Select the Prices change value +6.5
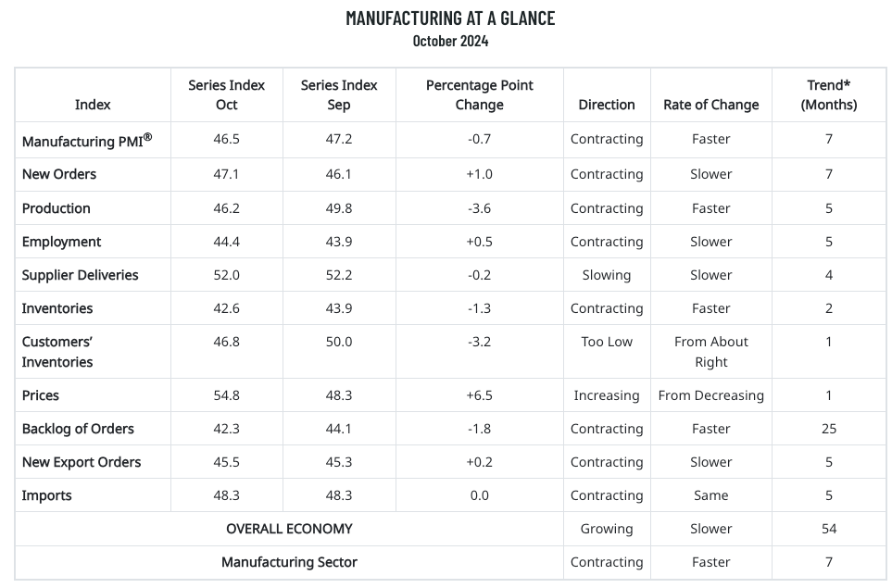This screenshot has width=892, height=588. point(480,395)
